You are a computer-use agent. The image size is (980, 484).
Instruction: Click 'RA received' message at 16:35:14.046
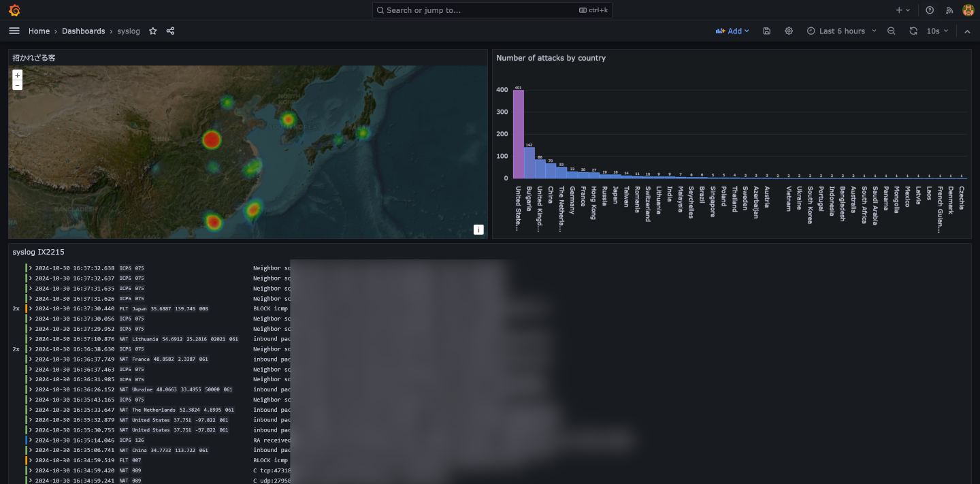tap(272, 440)
